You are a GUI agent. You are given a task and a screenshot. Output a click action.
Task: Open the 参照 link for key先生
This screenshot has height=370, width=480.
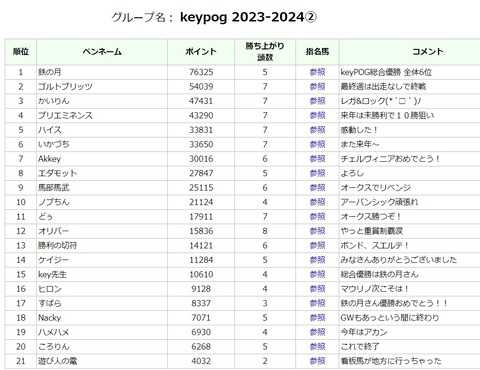pos(317,274)
